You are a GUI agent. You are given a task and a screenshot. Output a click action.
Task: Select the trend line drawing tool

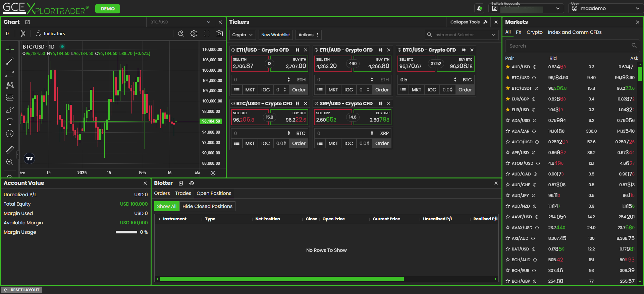[x=10, y=61]
